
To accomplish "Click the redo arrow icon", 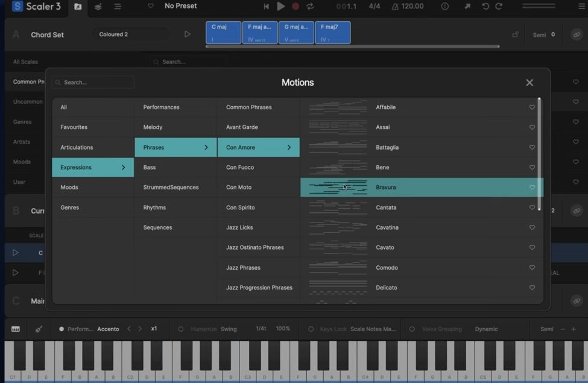I will pyautogui.click(x=499, y=6).
